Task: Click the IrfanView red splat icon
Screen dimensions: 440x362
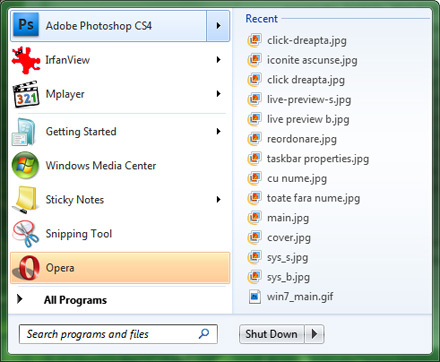Action: point(26,60)
